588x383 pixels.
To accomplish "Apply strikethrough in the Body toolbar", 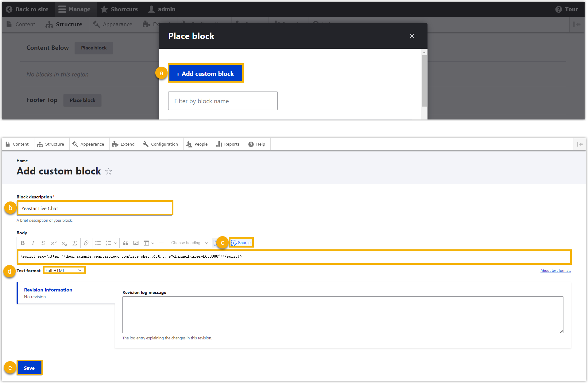I will tap(43, 243).
